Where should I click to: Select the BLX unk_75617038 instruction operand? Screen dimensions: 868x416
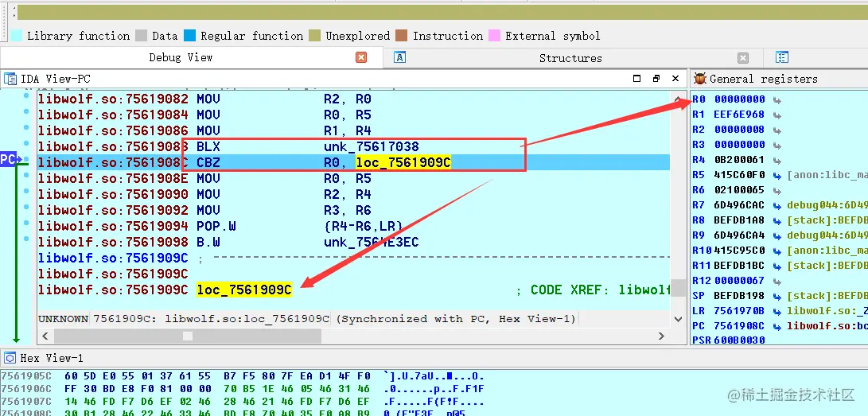(x=372, y=146)
